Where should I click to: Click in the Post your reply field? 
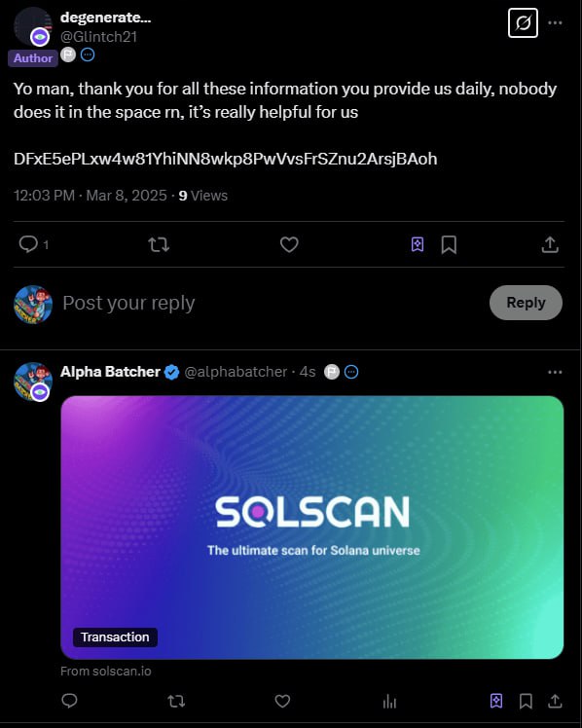[270, 304]
